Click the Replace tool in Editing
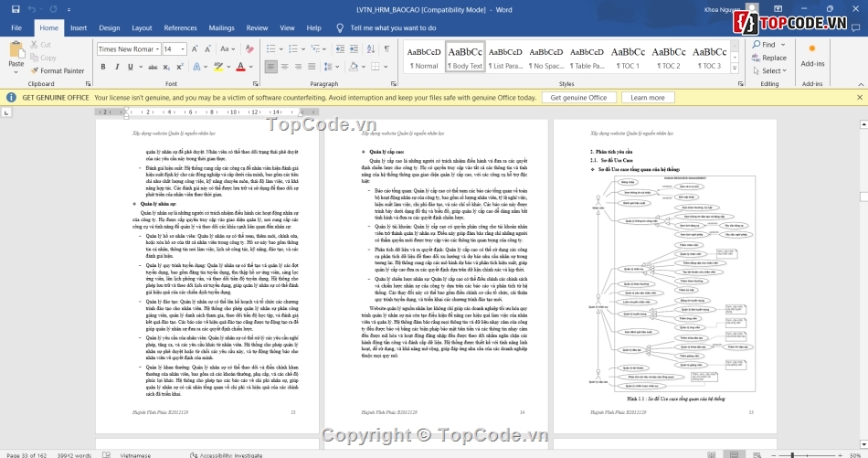This screenshot has height=458, width=868. (769, 58)
